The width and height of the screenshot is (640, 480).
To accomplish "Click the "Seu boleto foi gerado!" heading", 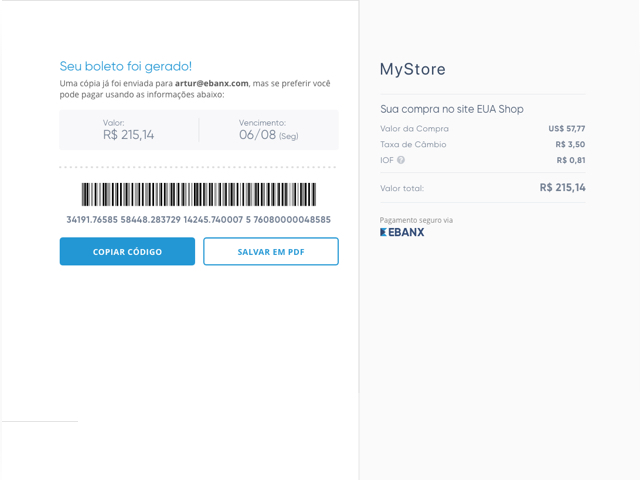I will (x=126, y=66).
